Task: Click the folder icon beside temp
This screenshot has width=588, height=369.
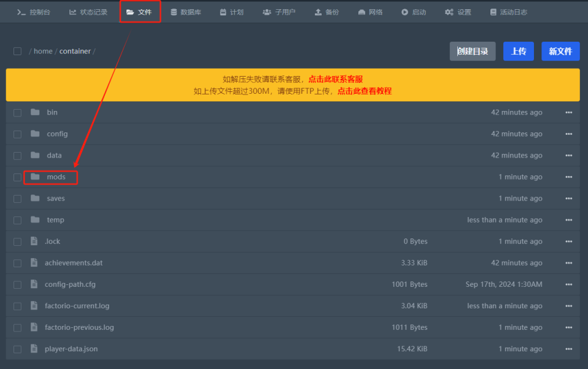Action: tap(35, 220)
